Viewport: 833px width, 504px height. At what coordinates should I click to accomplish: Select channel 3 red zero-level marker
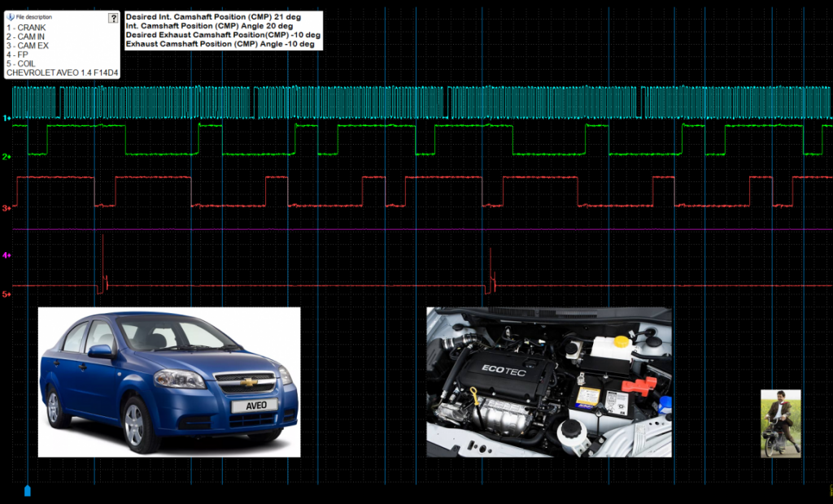coord(7,208)
